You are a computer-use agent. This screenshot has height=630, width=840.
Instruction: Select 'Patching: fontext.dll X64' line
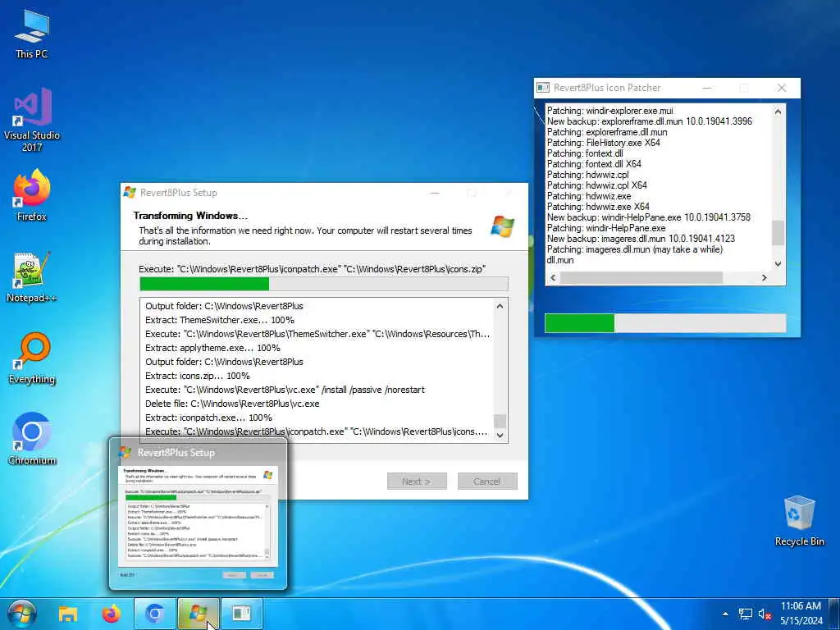coord(594,164)
